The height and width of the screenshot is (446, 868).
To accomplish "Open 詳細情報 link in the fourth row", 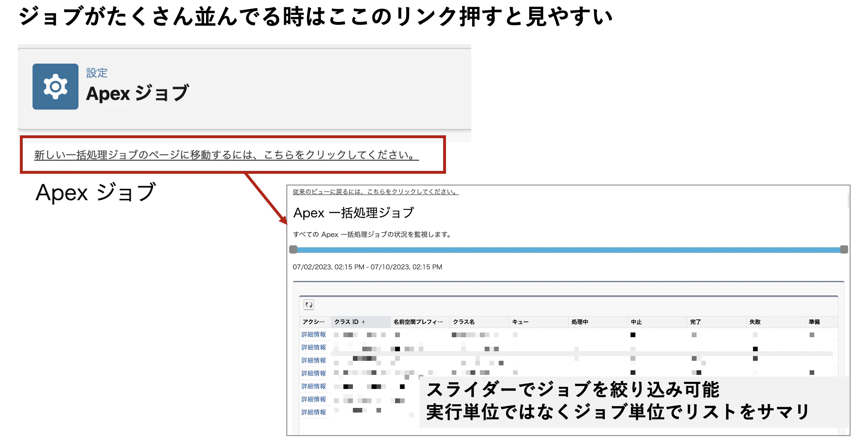I will (314, 373).
